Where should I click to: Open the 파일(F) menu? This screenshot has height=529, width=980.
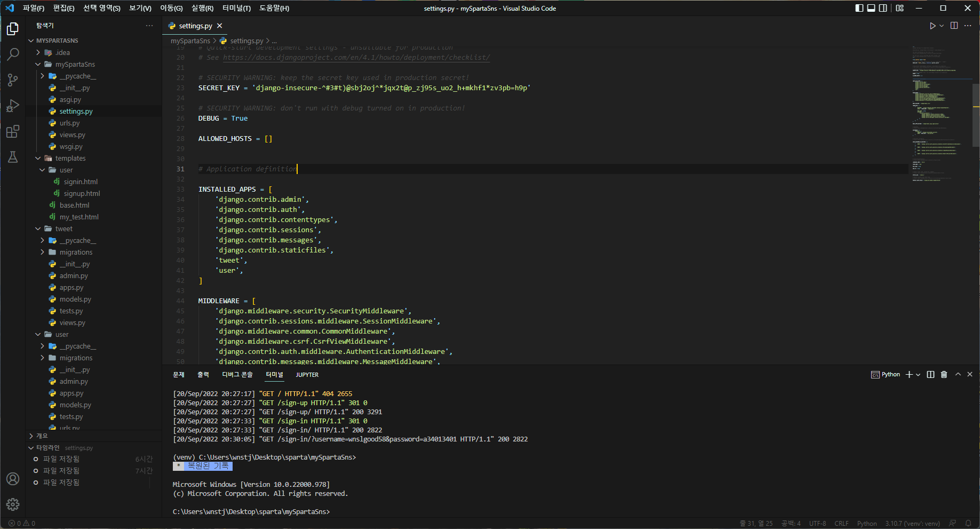[x=33, y=8]
